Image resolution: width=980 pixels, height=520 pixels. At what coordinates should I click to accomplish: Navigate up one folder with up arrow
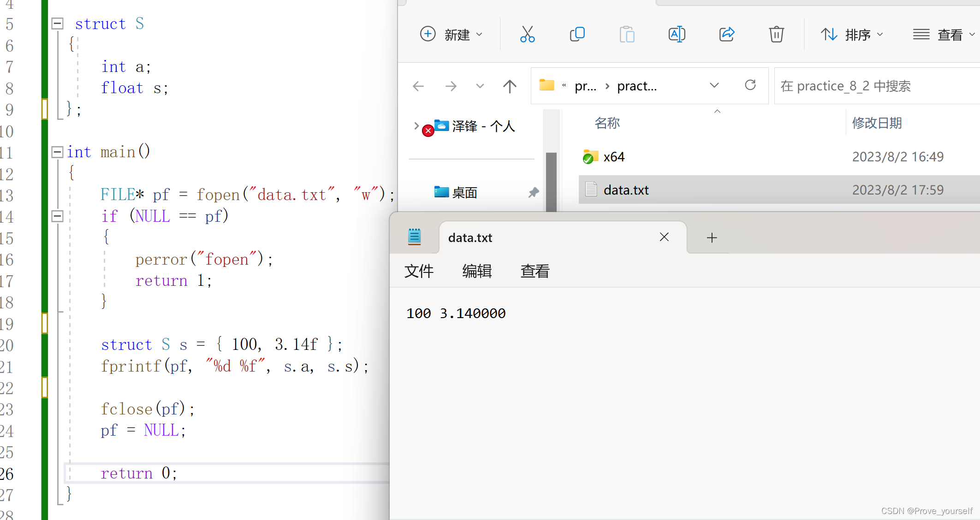pyautogui.click(x=510, y=86)
